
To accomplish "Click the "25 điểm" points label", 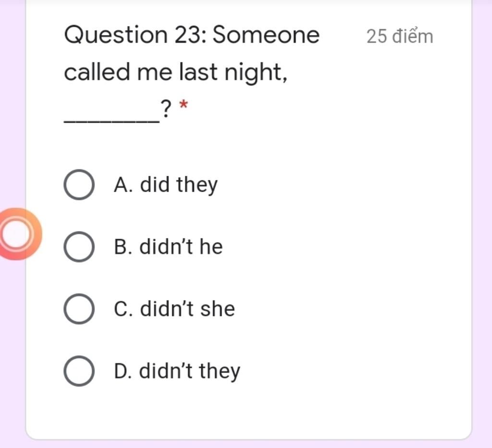I will pos(400,36).
